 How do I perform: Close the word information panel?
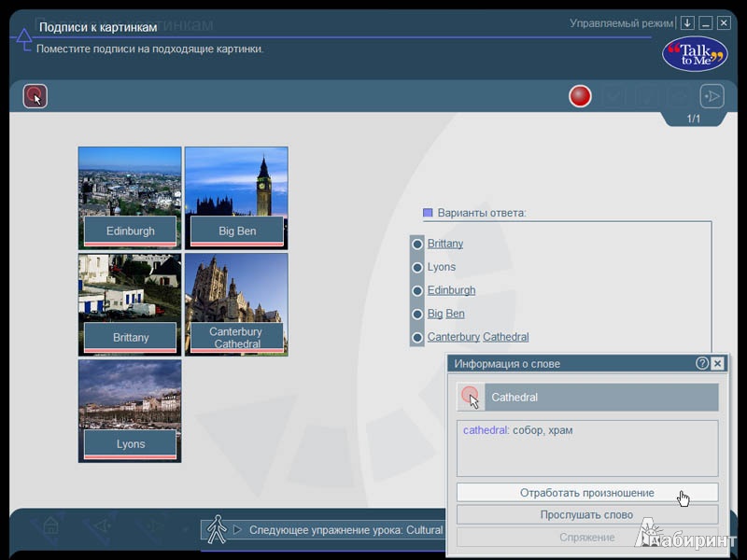coord(717,363)
